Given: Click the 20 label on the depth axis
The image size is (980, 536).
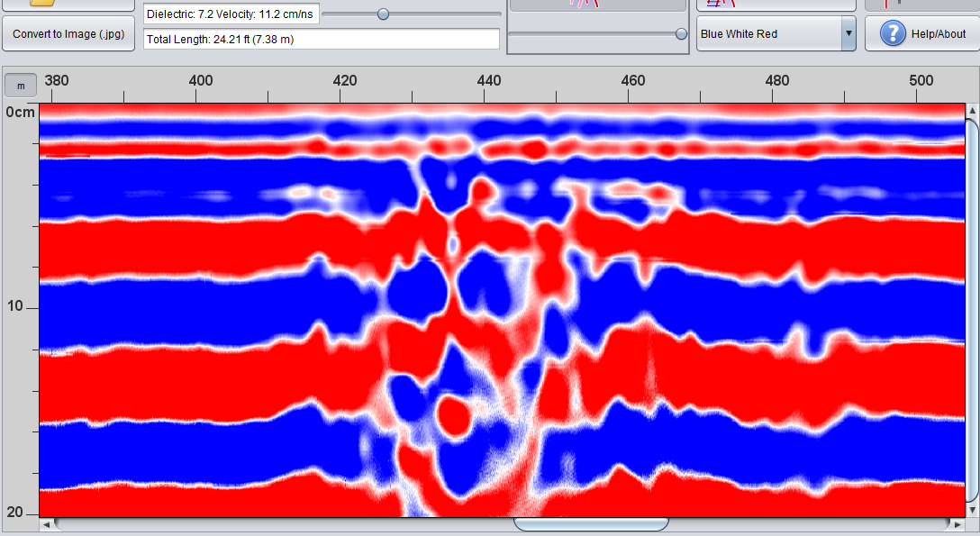Looking at the screenshot, I should (x=15, y=513).
